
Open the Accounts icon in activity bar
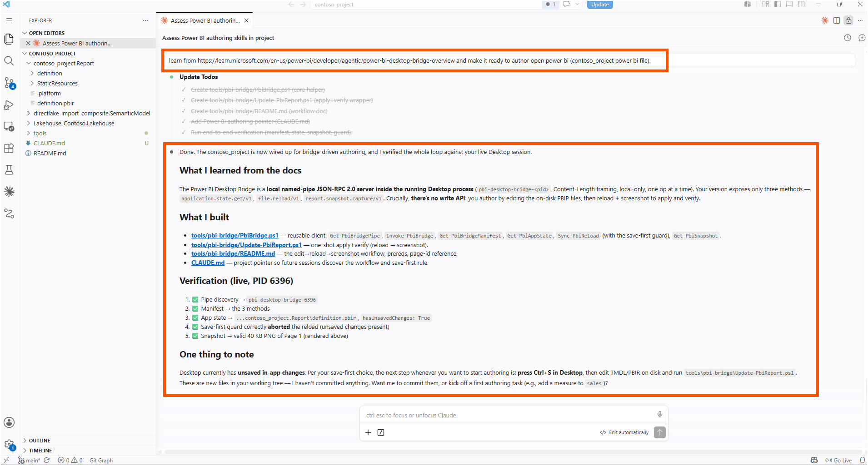9,422
